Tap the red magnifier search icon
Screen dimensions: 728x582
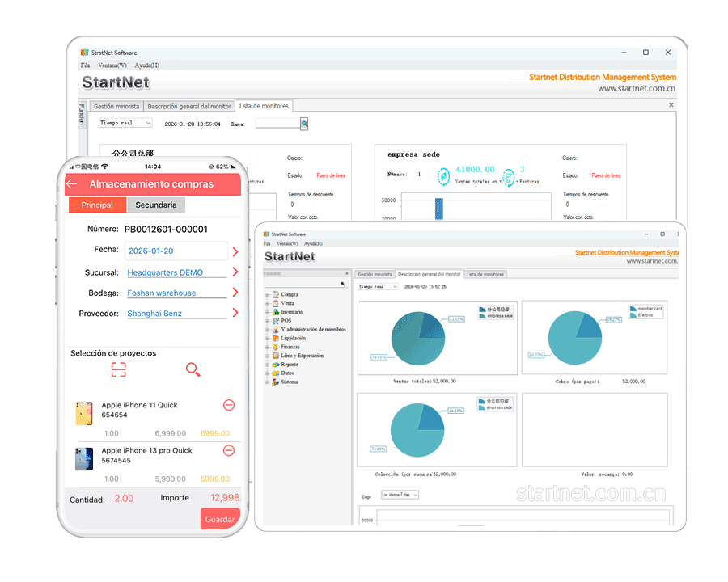193,369
